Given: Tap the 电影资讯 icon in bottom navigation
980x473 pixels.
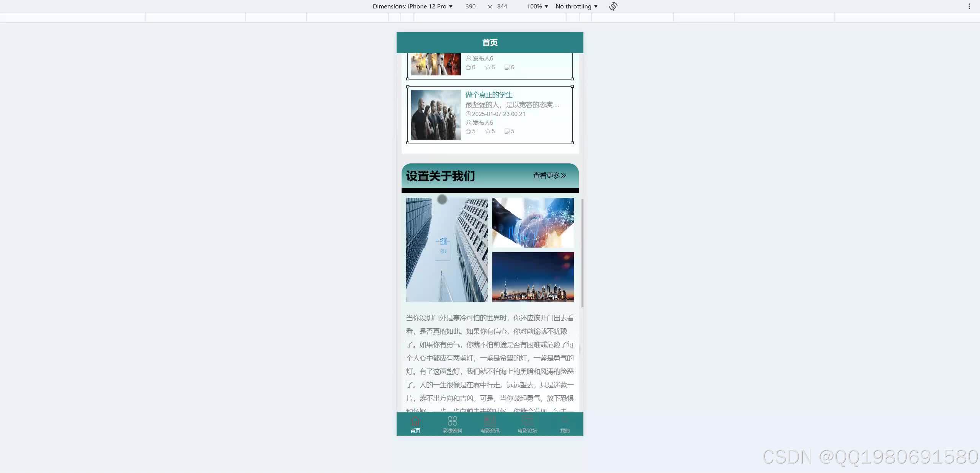Looking at the screenshot, I should click(x=490, y=420).
